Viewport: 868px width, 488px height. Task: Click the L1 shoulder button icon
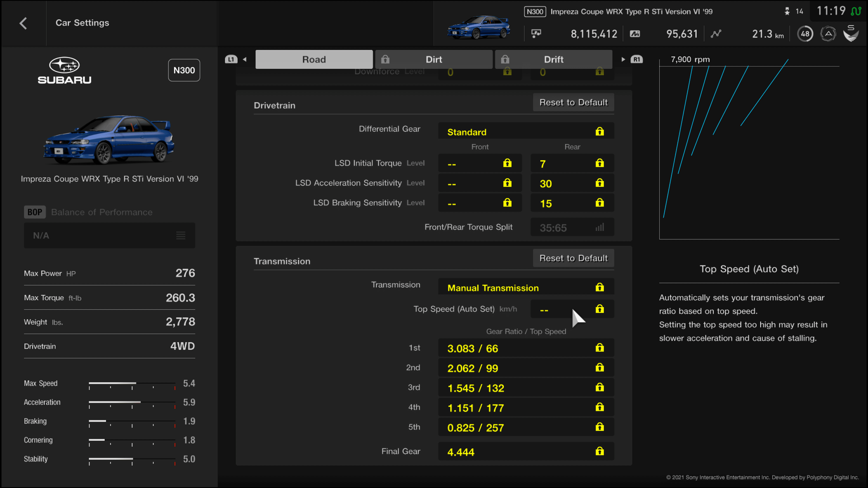(x=231, y=60)
